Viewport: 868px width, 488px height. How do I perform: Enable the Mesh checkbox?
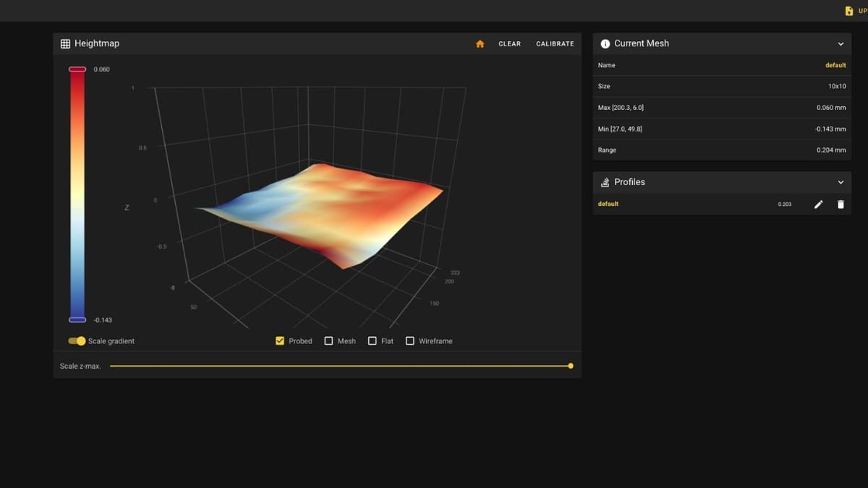pyautogui.click(x=328, y=341)
